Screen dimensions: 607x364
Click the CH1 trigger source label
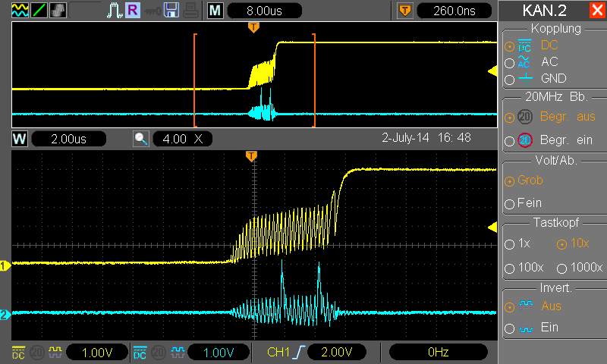tap(278, 352)
